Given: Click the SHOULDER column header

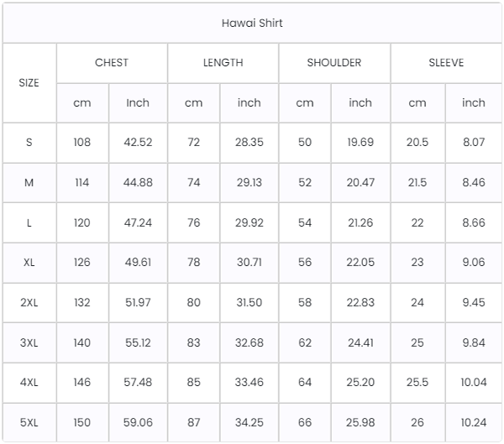Looking at the screenshot, I should click(334, 63).
